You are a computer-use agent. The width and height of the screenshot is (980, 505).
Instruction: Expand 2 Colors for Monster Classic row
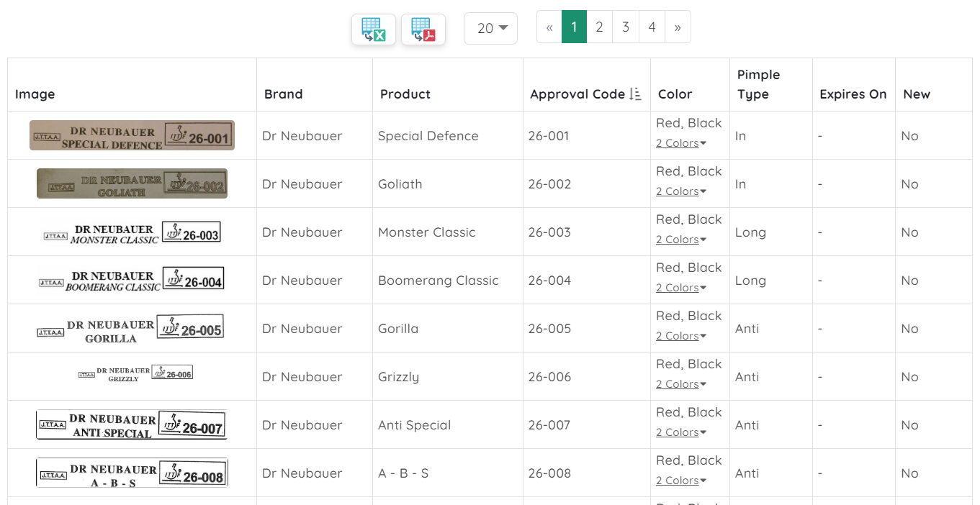tap(680, 240)
